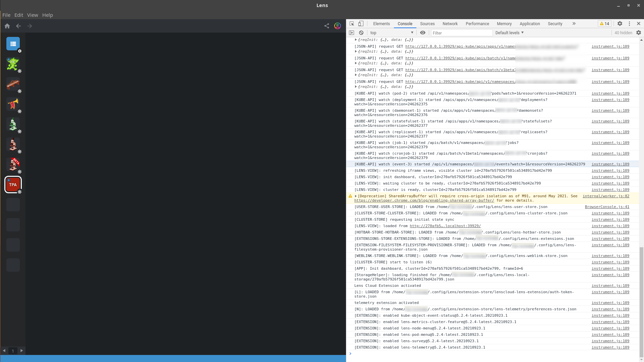Click the console Filter input field

pos(462,33)
